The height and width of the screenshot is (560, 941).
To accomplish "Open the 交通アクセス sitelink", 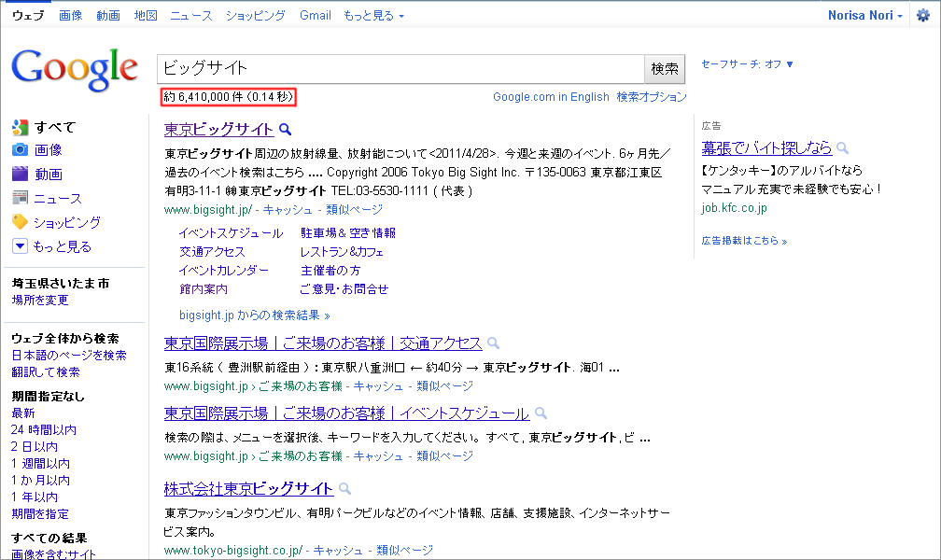I will 212,251.
